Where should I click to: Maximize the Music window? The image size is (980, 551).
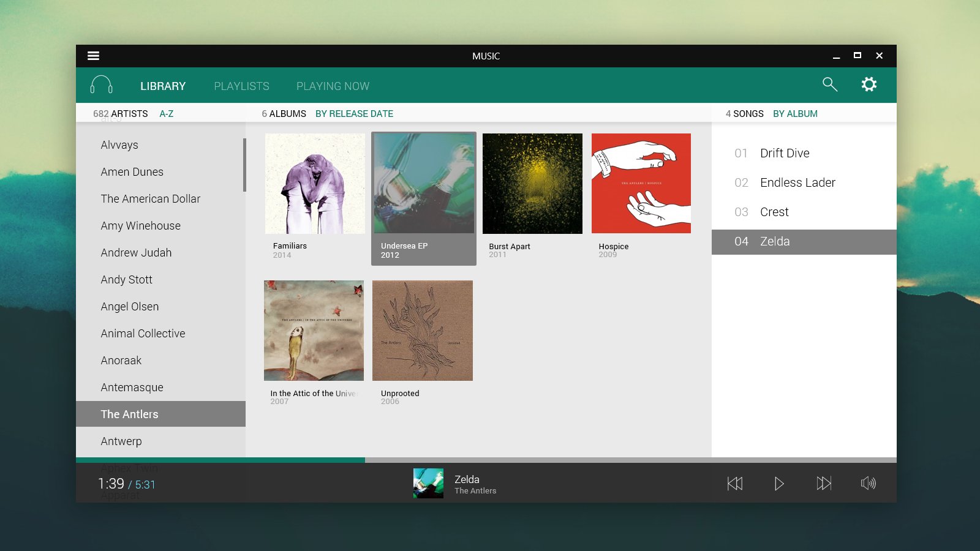pos(858,56)
